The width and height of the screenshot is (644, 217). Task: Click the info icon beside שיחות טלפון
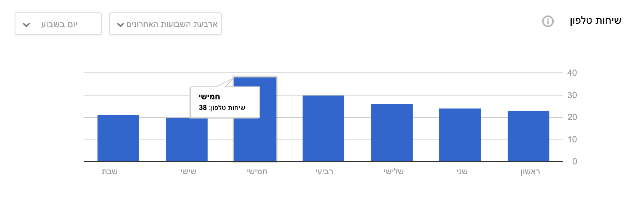pyautogui.click(x=548, y=21)
